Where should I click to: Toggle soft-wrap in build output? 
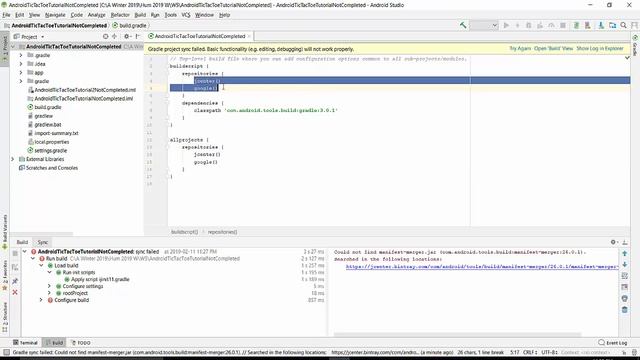(624, 276)
